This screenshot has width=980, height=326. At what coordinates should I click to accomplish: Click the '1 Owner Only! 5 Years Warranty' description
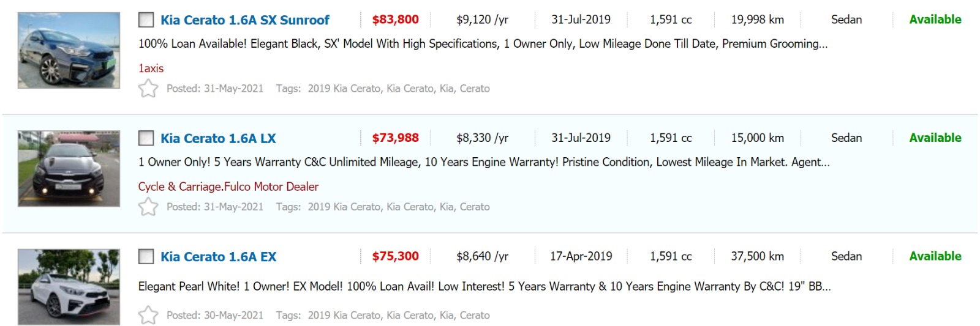484,162
